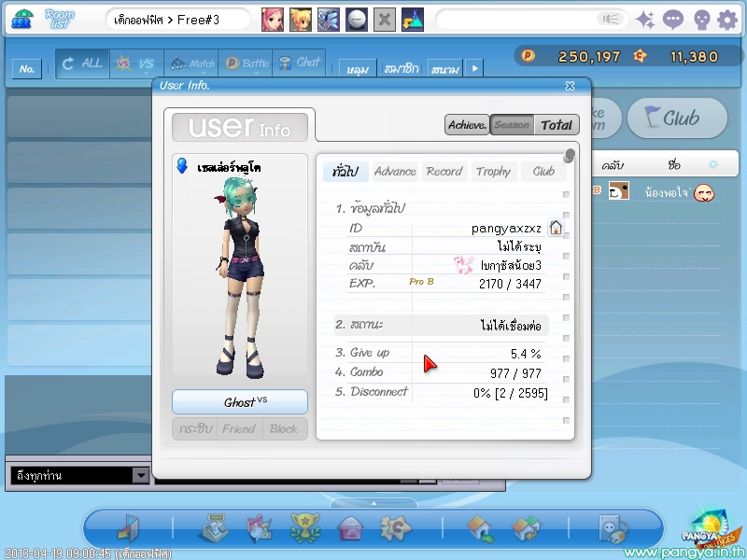Image resolution: width=747 pixels, height=560 pixels.
Task: Filter rooms by Match mode
Action: [x=191, y=63]
